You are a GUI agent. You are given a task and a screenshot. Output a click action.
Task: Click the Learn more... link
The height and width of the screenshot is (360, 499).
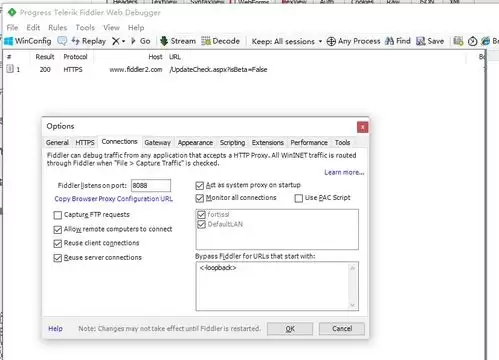tap(344, 172)
